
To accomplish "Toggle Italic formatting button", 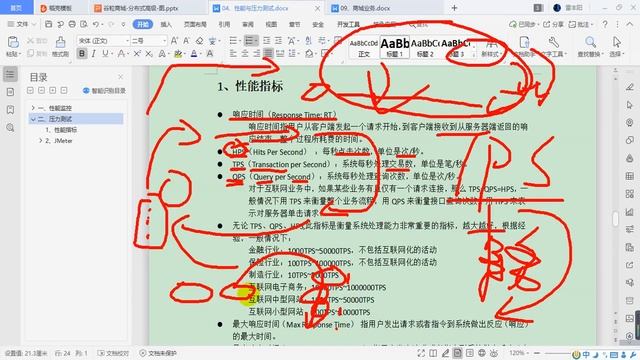I will pyautogui.click(x=93, y=53).
